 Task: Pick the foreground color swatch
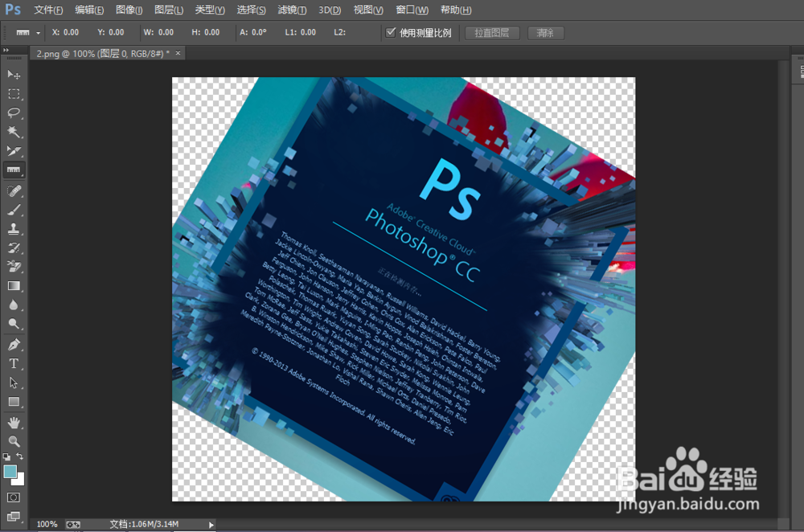pos(10,472)
